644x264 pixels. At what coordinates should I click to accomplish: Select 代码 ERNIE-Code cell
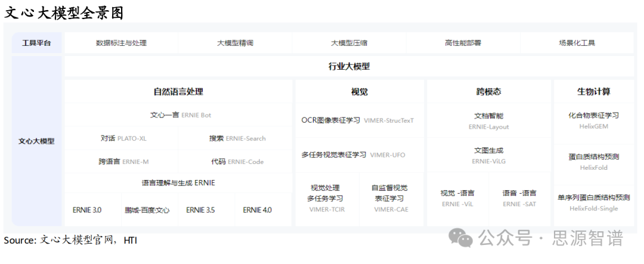point(236,161)
